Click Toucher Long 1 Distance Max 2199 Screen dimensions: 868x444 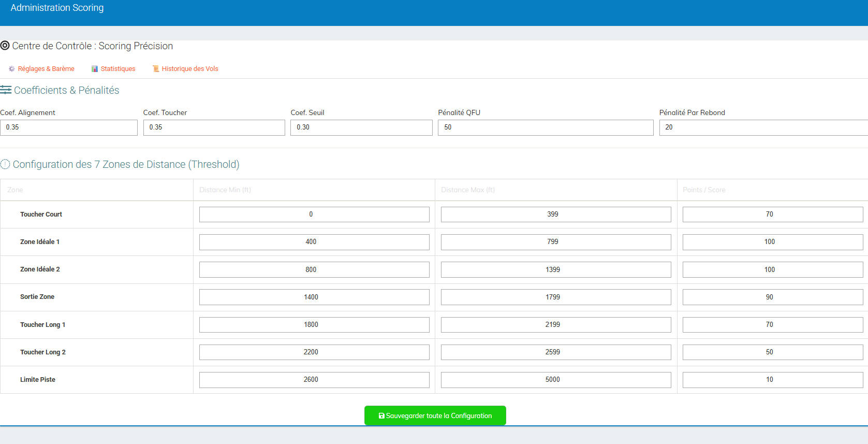point(556,325)
